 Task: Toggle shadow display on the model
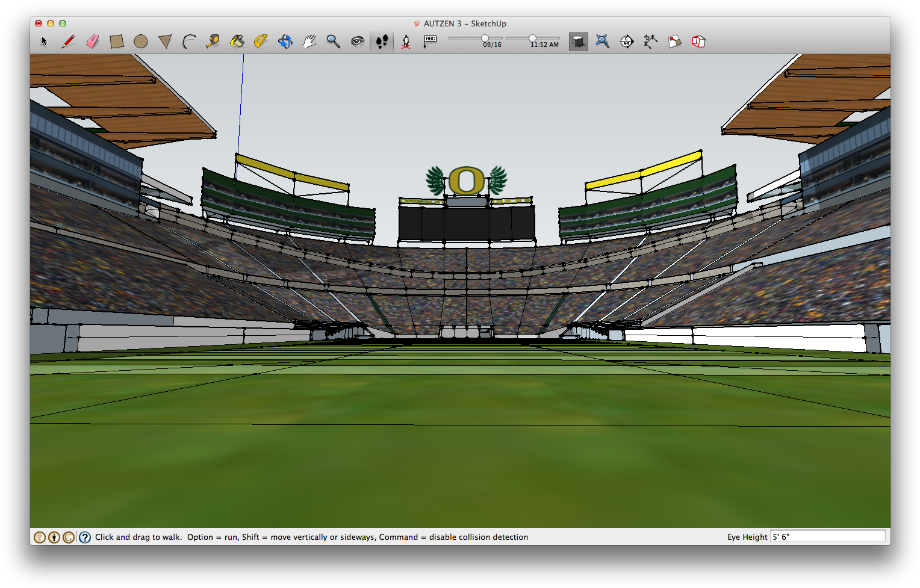pos(577,41)
